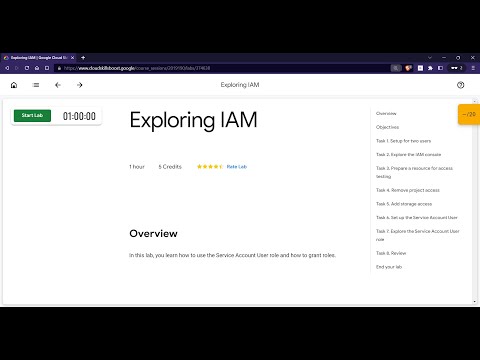Click the browser home button
The height and width of the screenshot is (360, 480).
point(37,68)
